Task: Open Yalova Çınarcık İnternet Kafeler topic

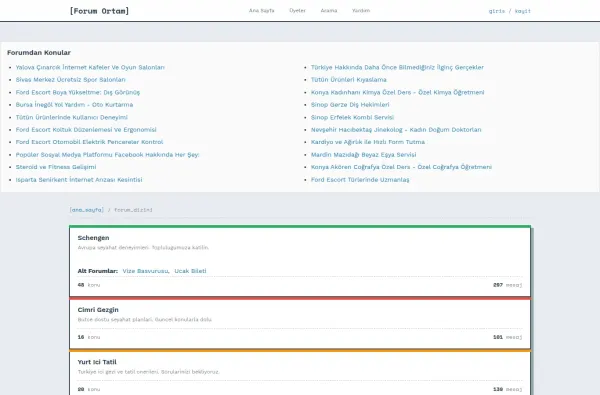Action: coord(90,67)
